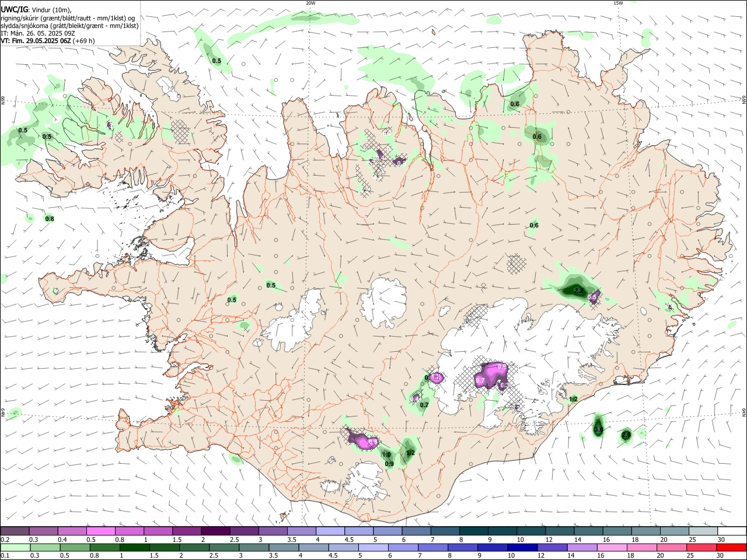Select lower legend 0.3–0.5 light green swatch
747x560 pixels.
pyautogui.click(x=45, y=547)
